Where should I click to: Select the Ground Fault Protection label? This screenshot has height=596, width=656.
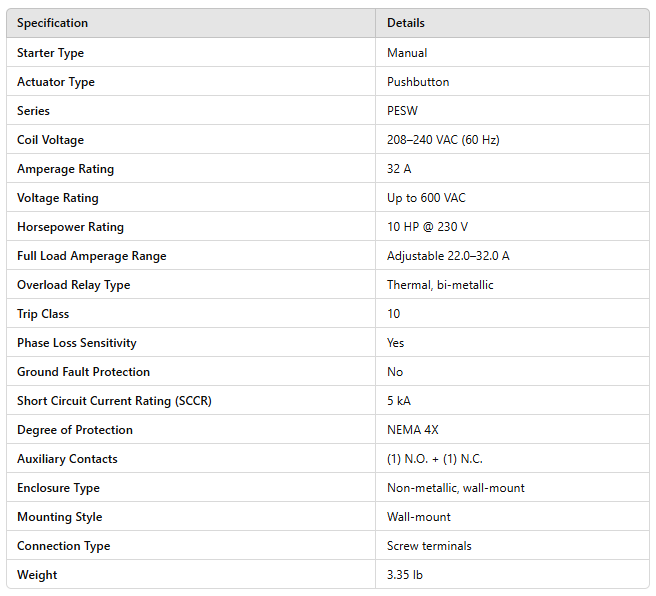[83, 372]
